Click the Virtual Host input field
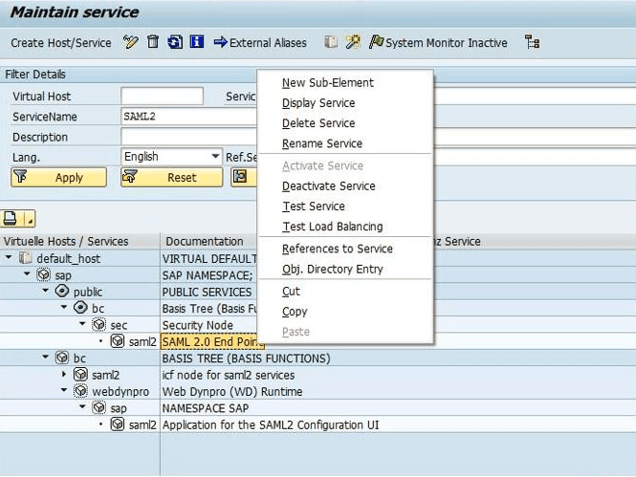636x477 pixels. [x=162, y=96]
